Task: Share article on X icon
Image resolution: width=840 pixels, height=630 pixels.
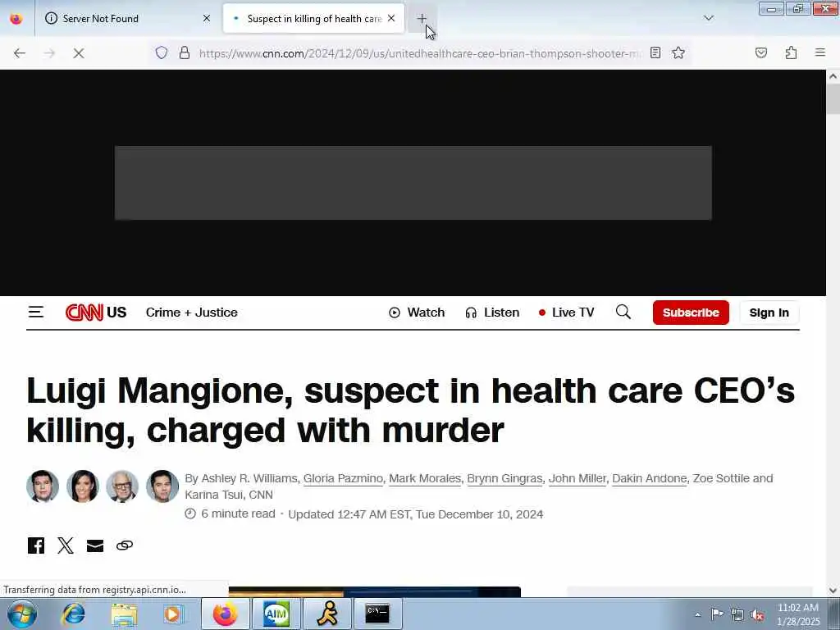Action: (66, 546)
